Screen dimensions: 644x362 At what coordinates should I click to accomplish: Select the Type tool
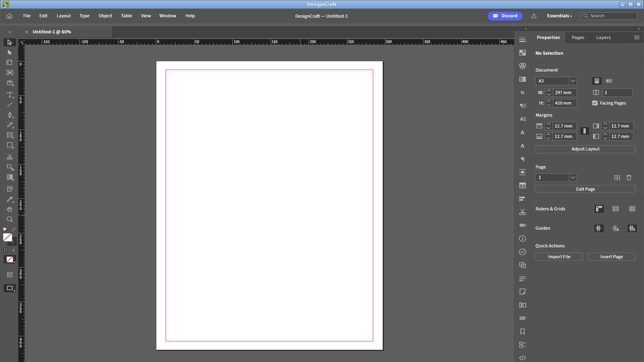(x=10, y=95)
